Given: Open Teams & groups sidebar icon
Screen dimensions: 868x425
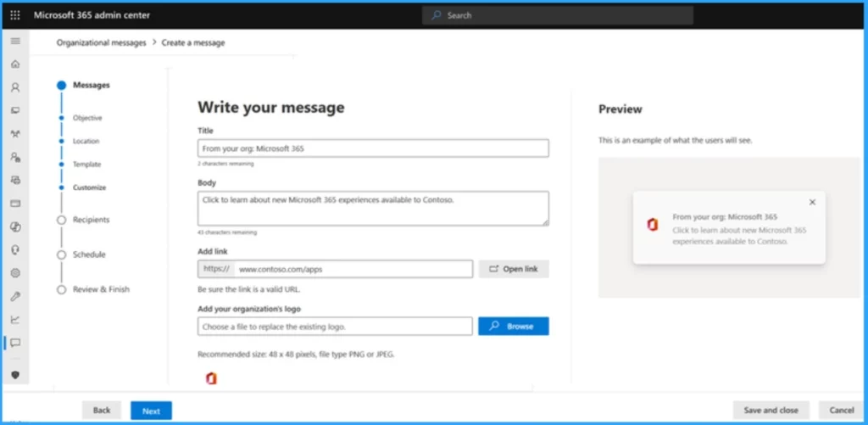Looking at the screenshot, I should [x=15, y=133].
